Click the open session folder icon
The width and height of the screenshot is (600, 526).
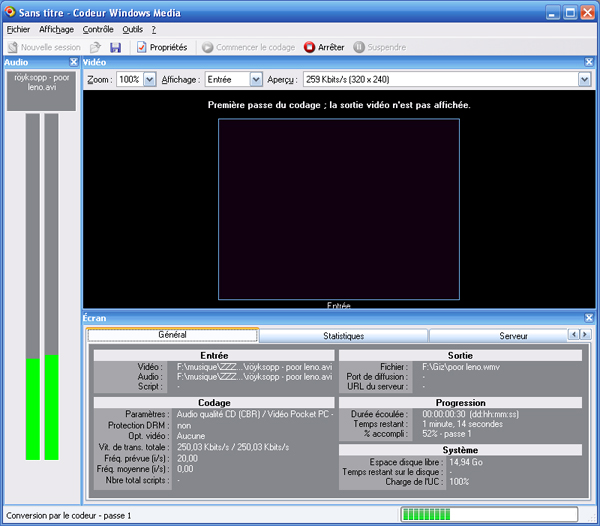(95, 47)
